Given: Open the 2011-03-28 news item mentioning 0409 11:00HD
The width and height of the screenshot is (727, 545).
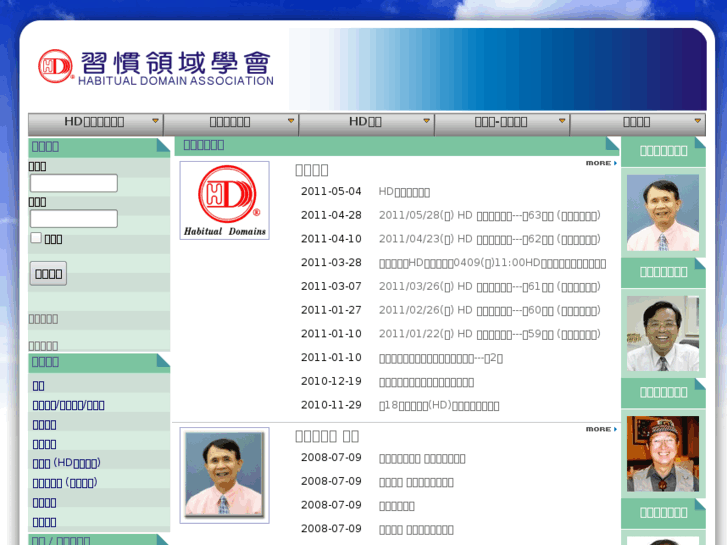Looking at the screenshot, I should [x=492, y=263].
